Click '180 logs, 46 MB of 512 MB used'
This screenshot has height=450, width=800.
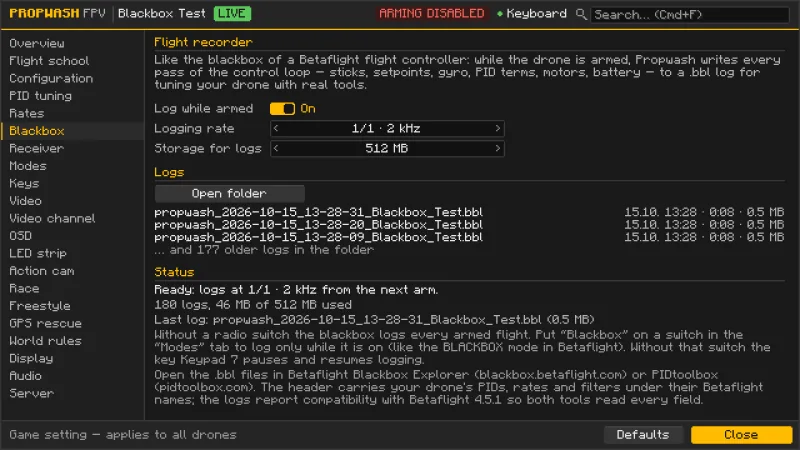(253, 305)
